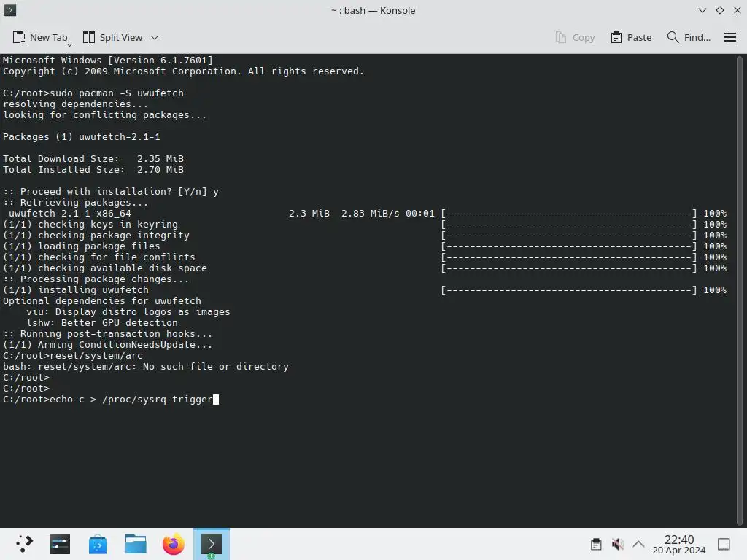Screen dimensions: 747x560
Task: Click the Paste toolbar button
Action: point(631,38)
